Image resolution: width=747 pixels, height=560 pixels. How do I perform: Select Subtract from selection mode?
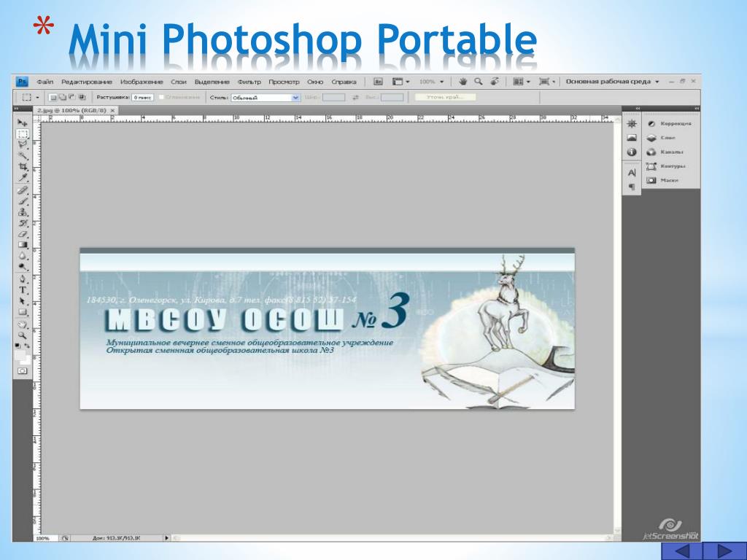pos(72,97)
